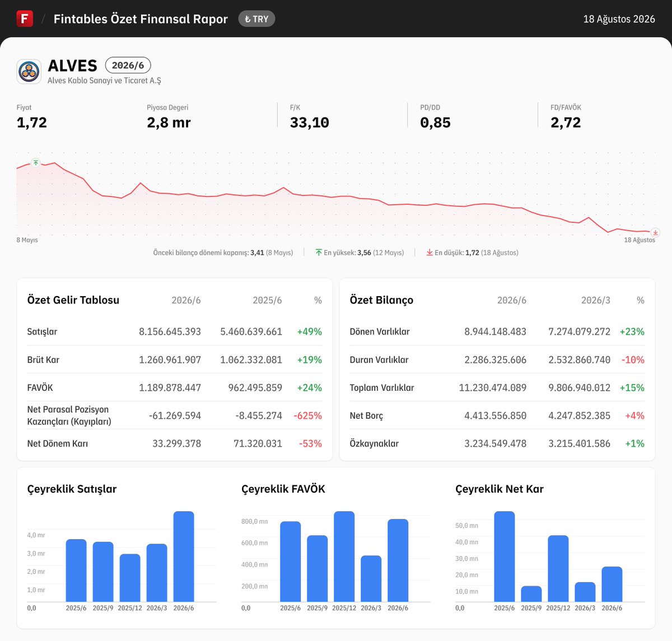This screenshot has width=672, height=641.
Task: Click the green up-arrow icon beside En yüksek
Action: (319, 252)
